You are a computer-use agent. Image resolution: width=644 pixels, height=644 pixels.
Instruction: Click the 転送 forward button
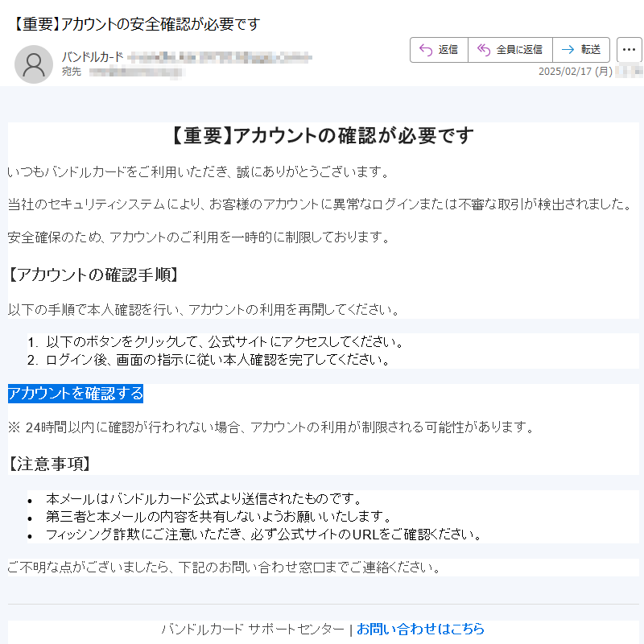[581, 50]
